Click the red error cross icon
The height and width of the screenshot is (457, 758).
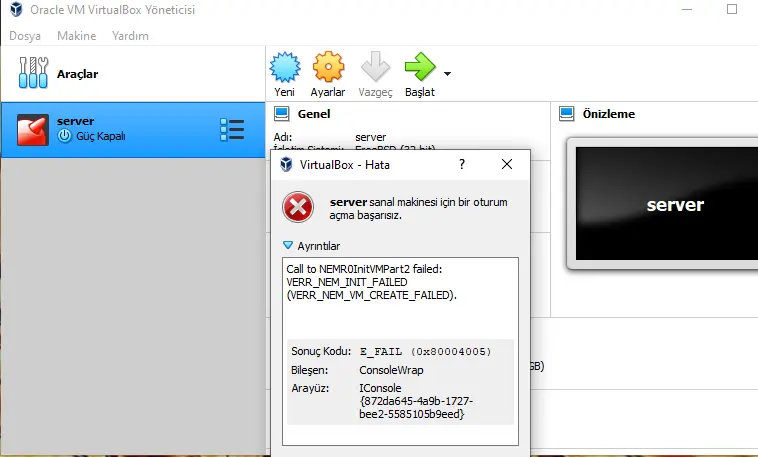coord(298,207)
